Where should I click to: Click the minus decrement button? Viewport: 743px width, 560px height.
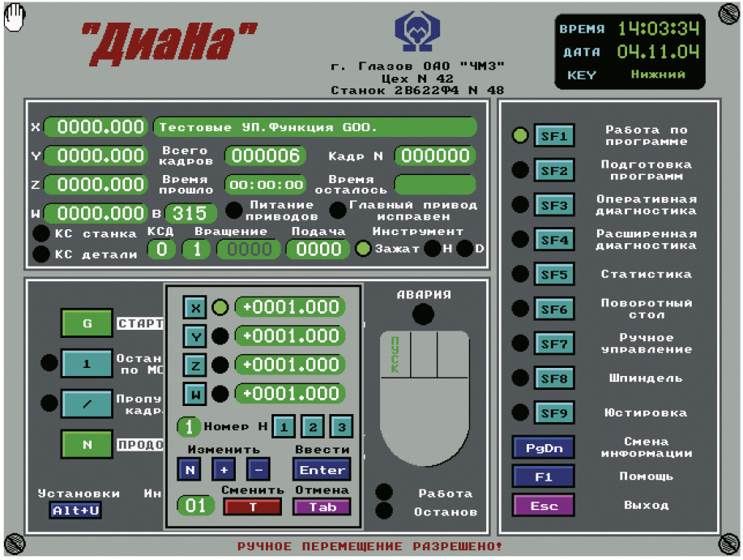(258, 469)
